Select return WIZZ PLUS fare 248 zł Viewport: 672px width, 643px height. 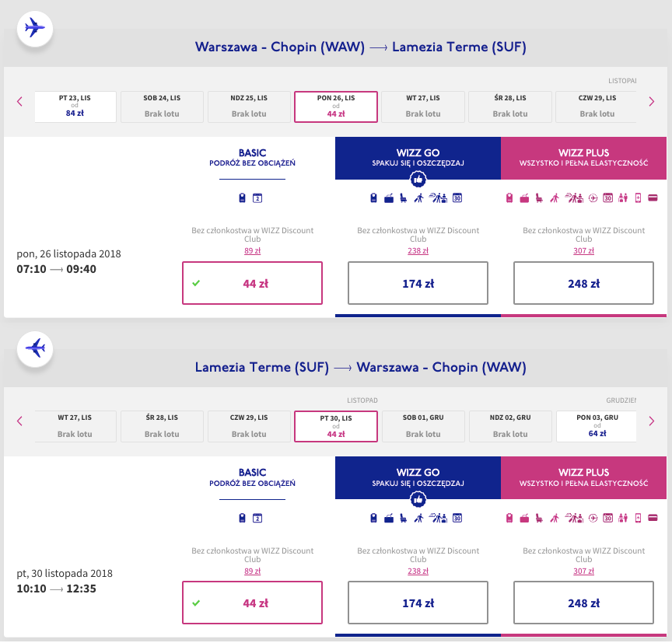pyautogui.click(x=583, y=603)
